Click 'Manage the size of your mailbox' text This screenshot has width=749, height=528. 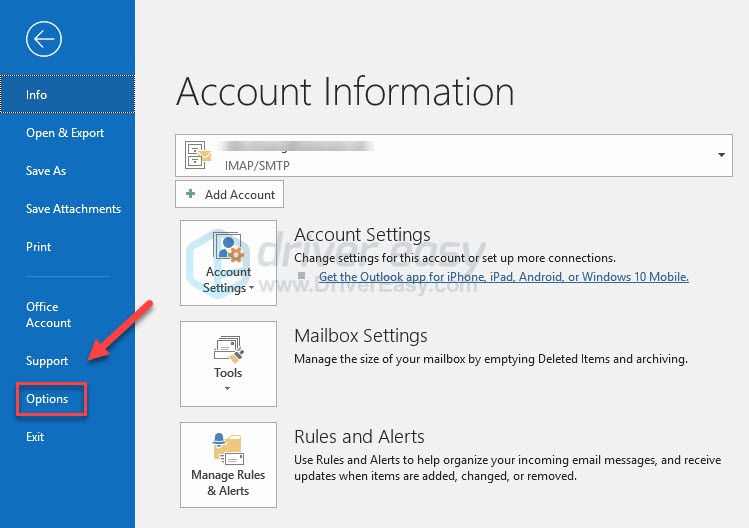(x=491, y=359)
